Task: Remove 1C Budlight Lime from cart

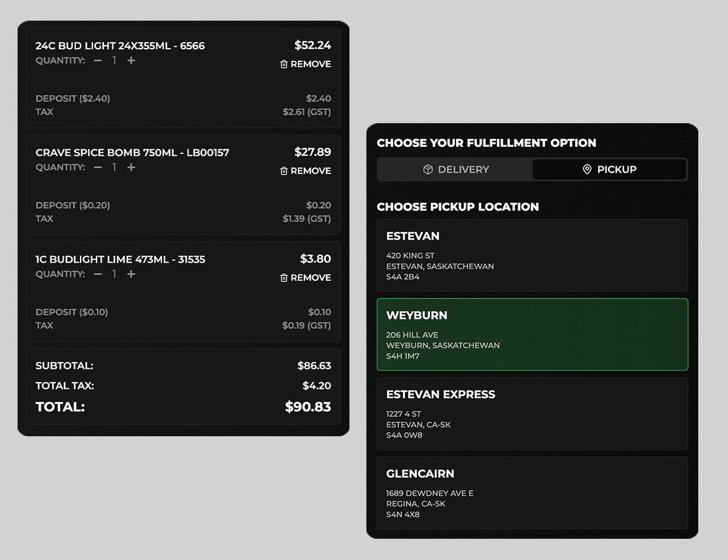Action: pos(305,278)
